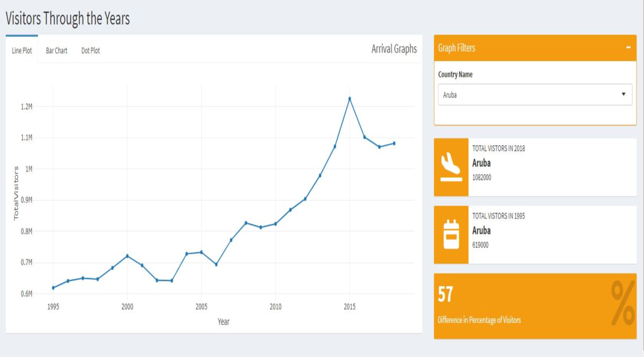Switch to the Dot Plot tab
The width and height of the screenshot is (644, 357).
91,51
